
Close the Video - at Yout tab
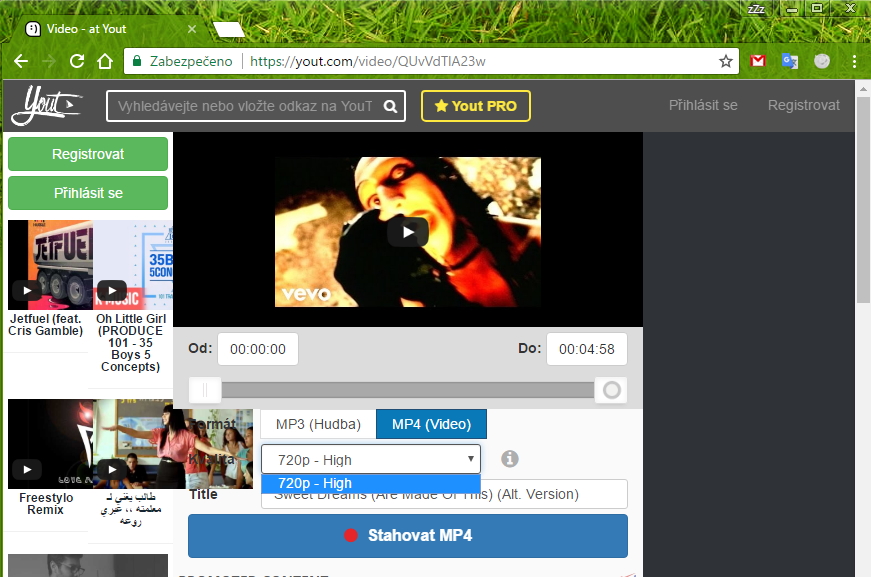(x=192, y=29)
